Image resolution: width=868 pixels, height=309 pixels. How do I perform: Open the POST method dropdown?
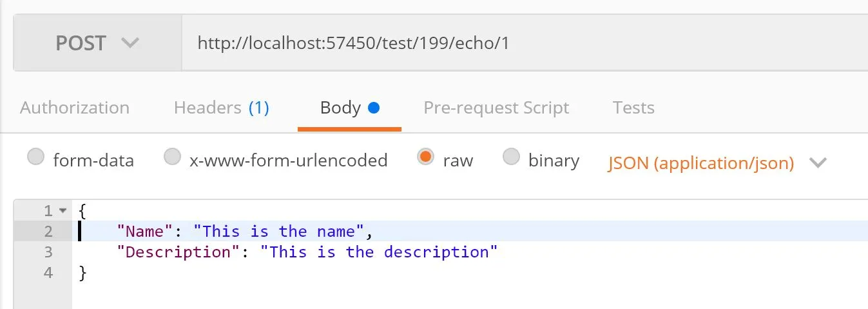click(x=97, y=43)
